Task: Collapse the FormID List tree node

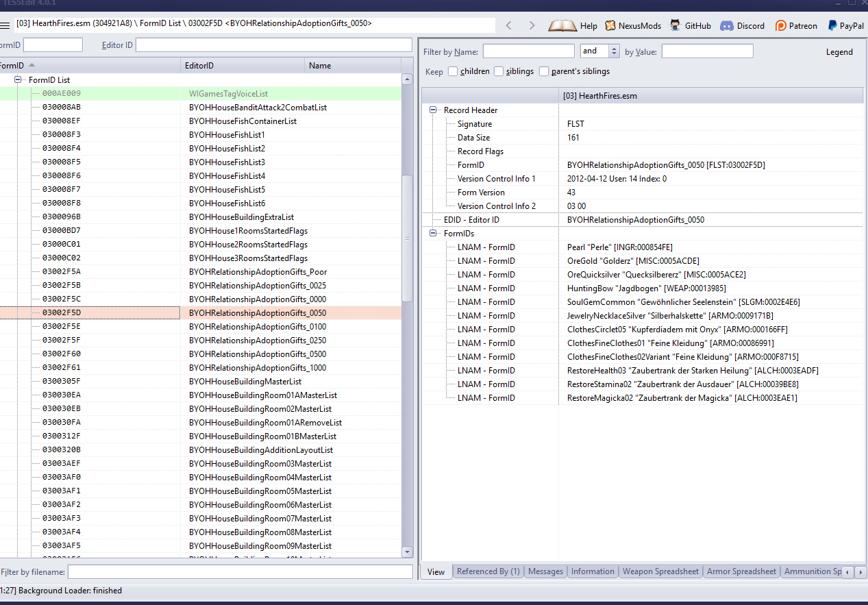Action: point(18,80)
